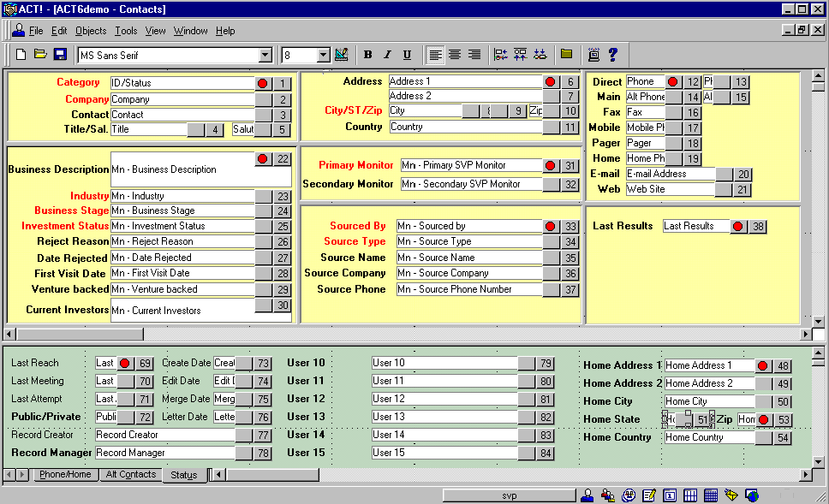Open the Help menu

pos(225,31)
